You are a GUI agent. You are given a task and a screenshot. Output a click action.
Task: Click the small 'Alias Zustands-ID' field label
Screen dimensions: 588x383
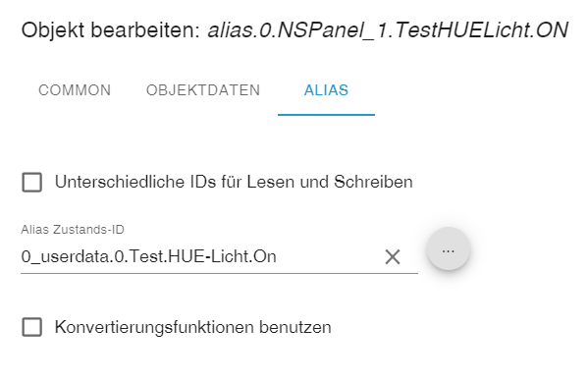[73, 229]
